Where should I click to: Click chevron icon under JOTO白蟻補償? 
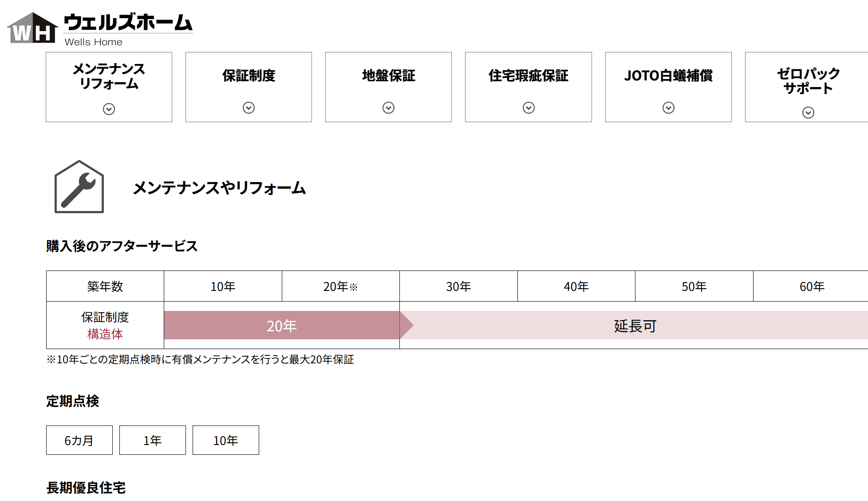pos(668,108)
